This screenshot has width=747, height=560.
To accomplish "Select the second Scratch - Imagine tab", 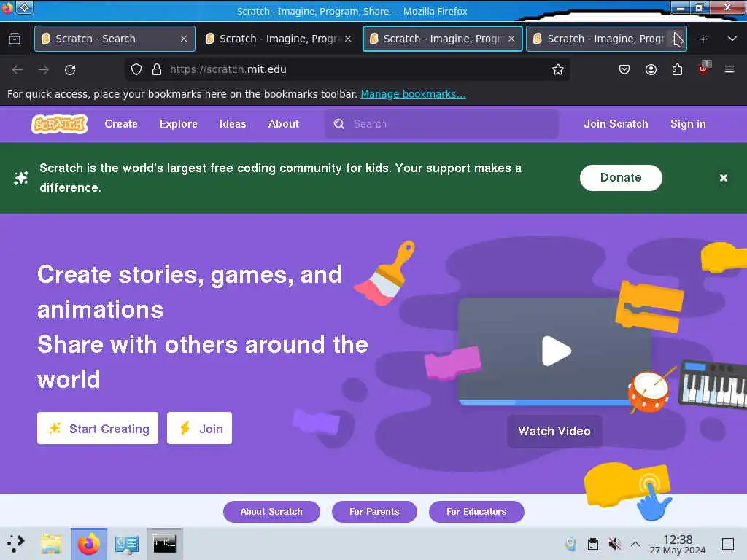I will pyautogui.click(x=279, y=39).
